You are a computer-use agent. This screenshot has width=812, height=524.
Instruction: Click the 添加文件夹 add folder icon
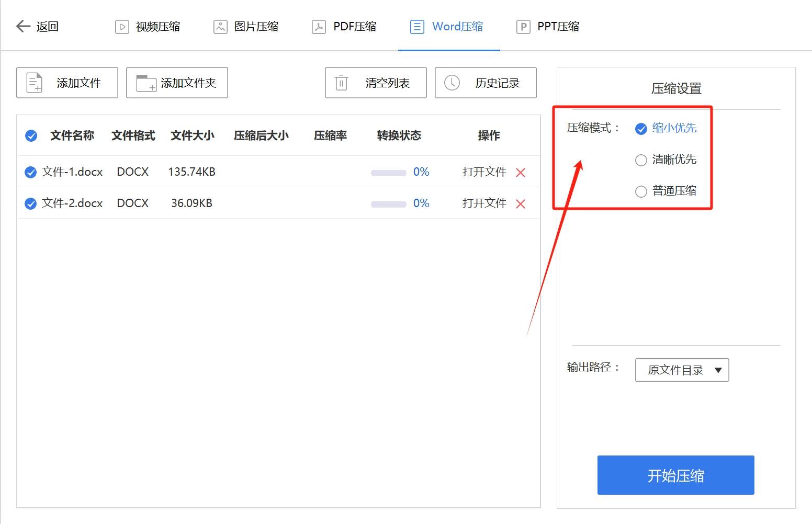click(x=145, y=82)
